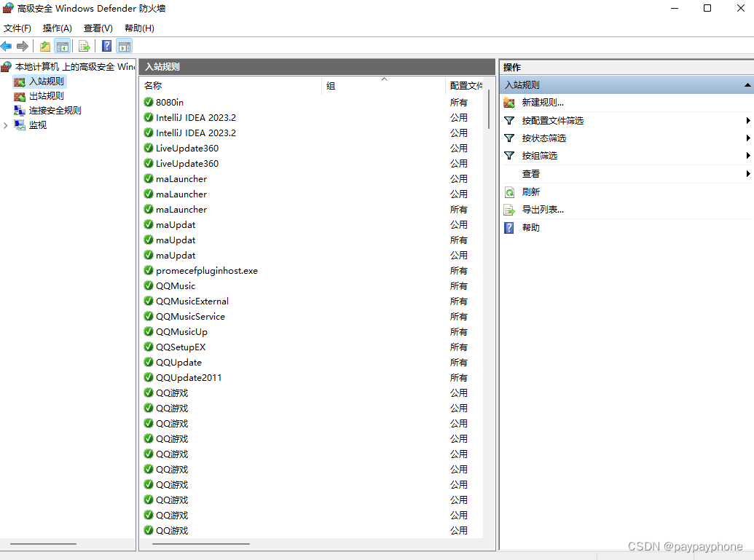Image resolution: width=754 pixels, height=560 pixels.
Task: Open the 帮助(H) menu
Action: point(139,28)
